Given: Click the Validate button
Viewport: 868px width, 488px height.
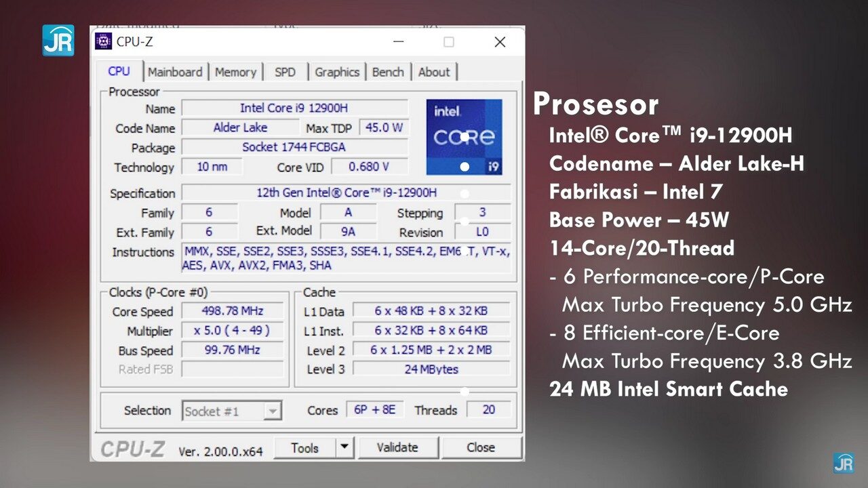Looking at the screenshot, I should click(x=398, y=447).
